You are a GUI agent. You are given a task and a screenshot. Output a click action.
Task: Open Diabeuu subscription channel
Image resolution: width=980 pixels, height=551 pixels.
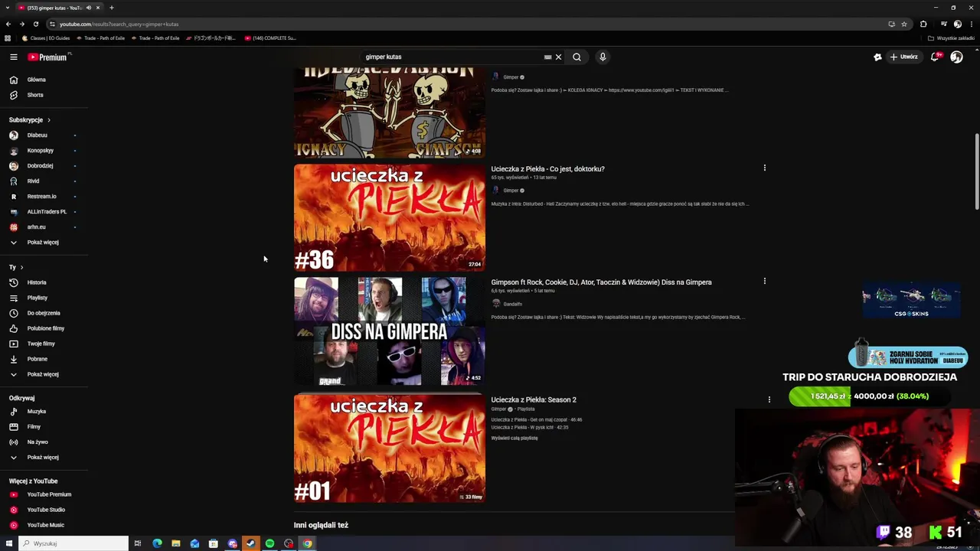[37, 135]
